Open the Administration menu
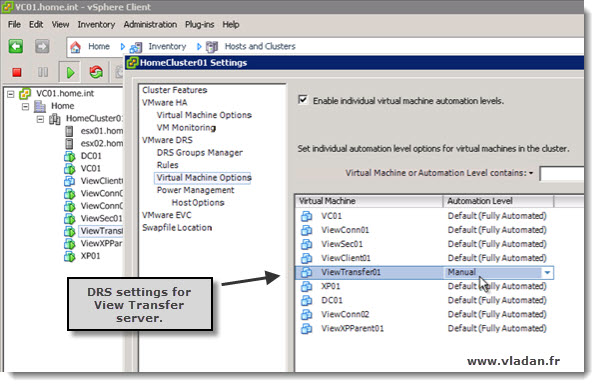599x387 pixels. (x=150, y=24)
